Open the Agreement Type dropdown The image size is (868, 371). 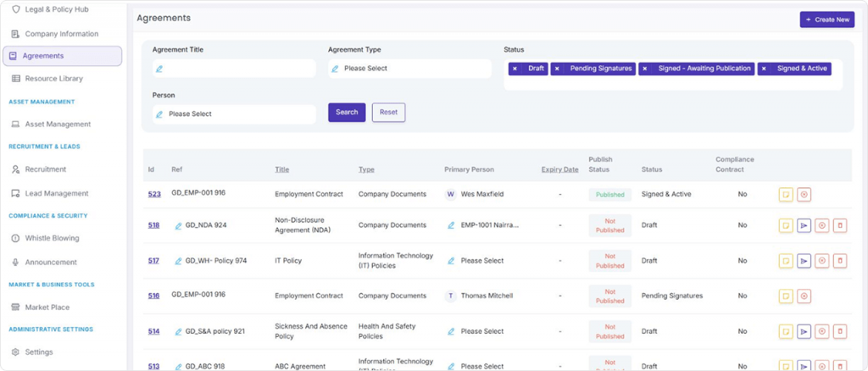click(409, 69)
